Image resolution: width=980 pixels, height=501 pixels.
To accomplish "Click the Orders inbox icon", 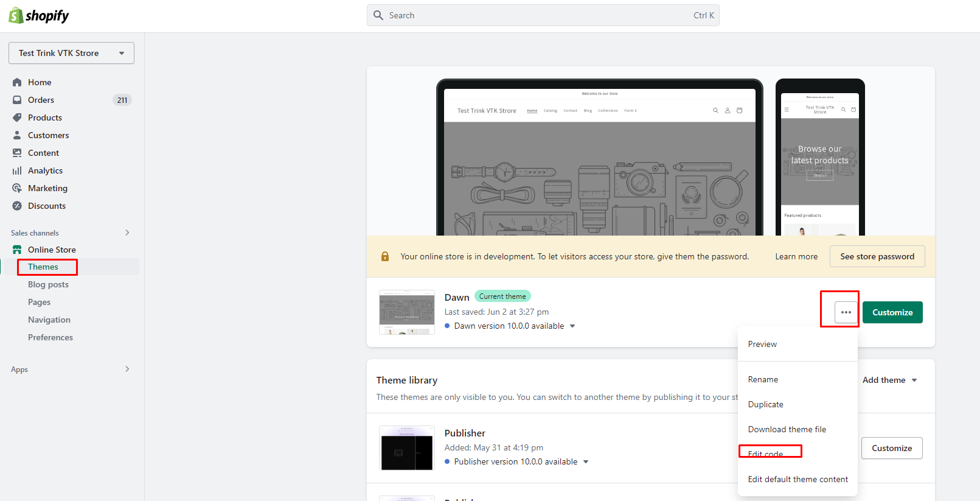I will [17, 100].
